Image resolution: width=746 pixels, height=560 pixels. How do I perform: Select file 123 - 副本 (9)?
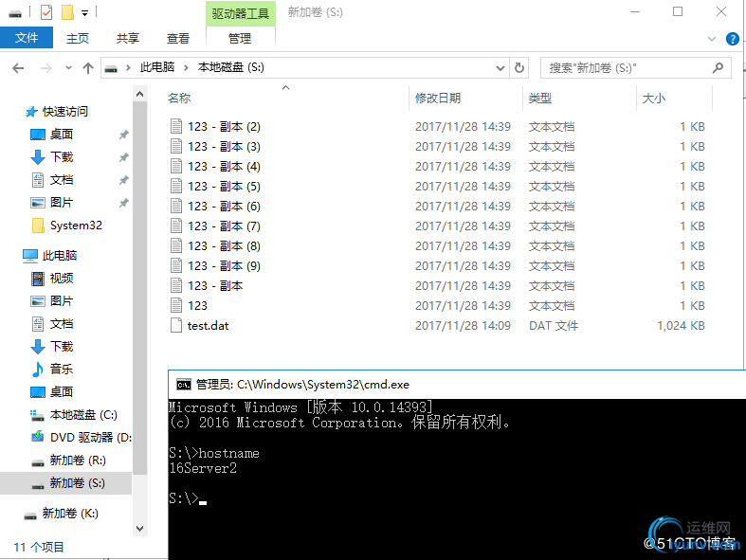(x=224, y=266)
